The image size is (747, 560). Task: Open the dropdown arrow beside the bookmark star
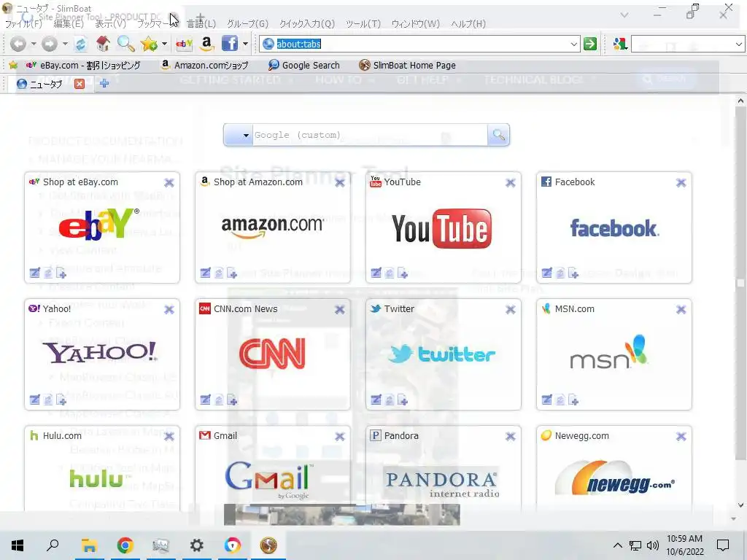point(164,44)
